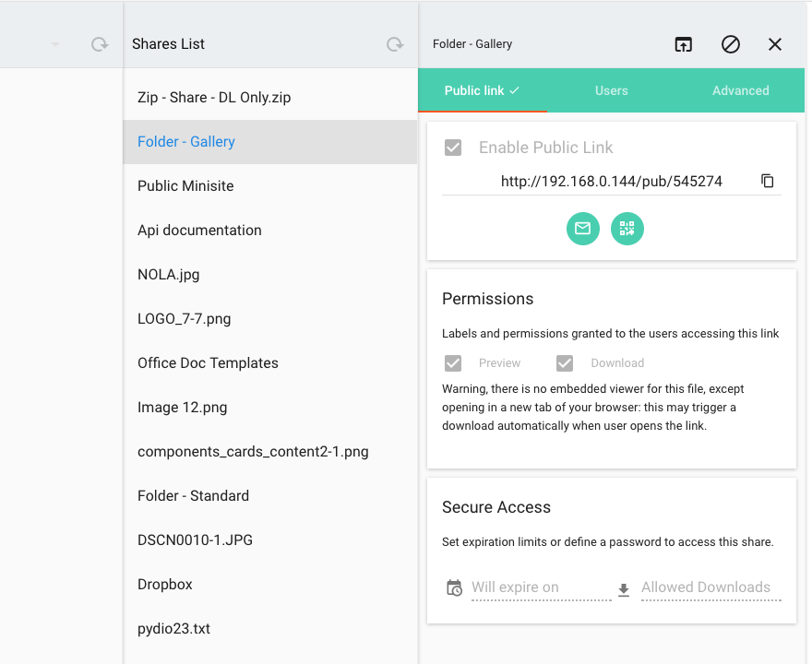Switch to the Advanced tab
The image size is (812, 664).
(x=741, y=90)
